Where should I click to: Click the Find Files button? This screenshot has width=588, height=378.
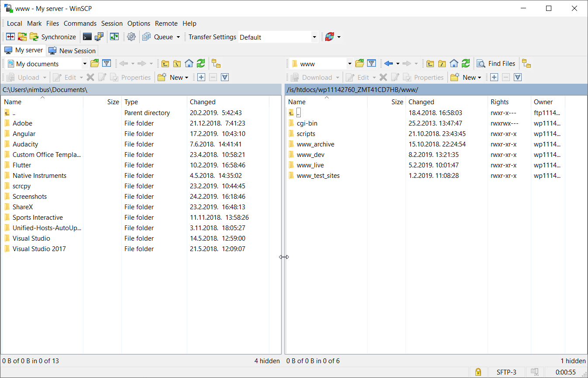(x=496, y=64)
